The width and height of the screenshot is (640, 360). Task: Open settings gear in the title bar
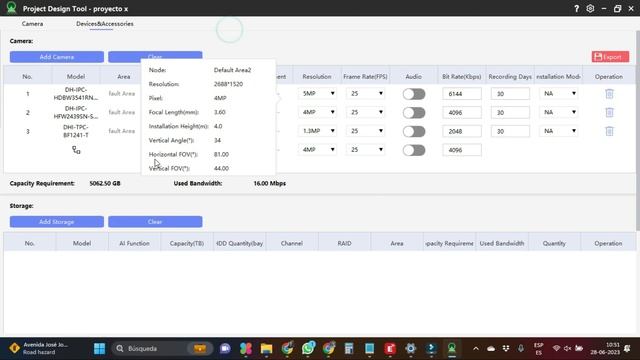(x=590, y=8)
